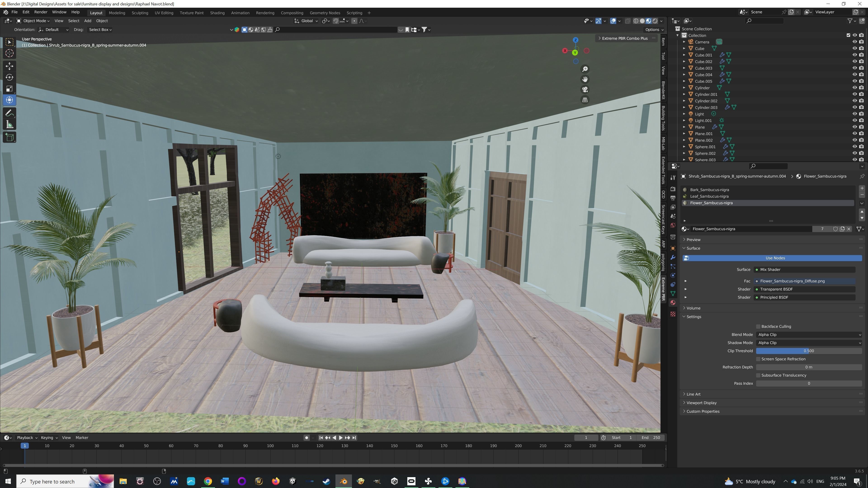This screenshot has height=488, width=868.
Task: Enable the Backface Culling checkbox
Action: [x=758, y=327]
